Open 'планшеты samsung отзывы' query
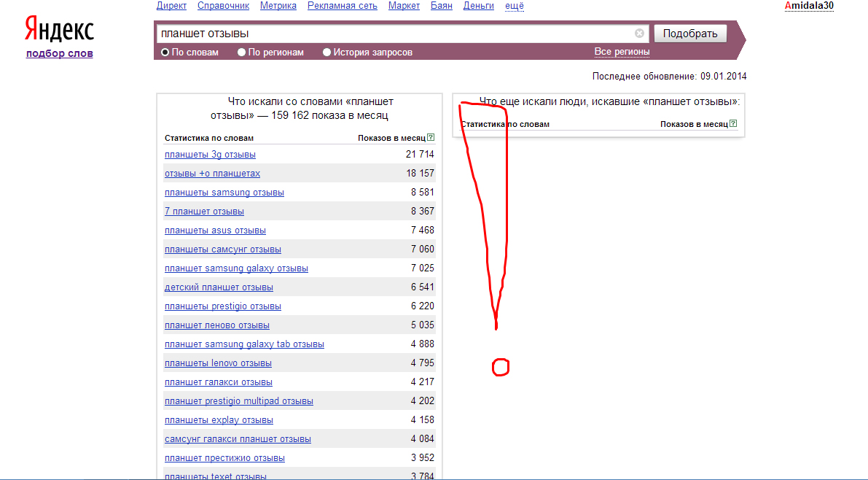 [224, 192]
